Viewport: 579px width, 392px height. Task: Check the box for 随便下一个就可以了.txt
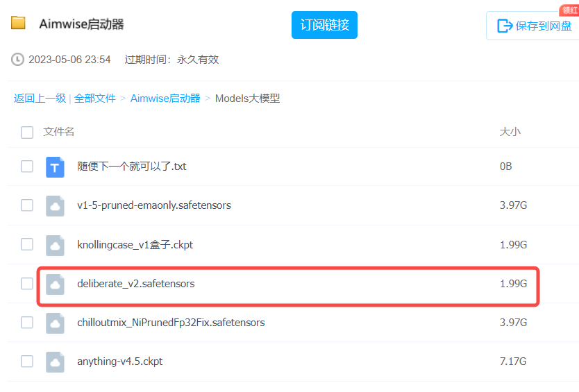pyautogui.click(x=27, y=166)
